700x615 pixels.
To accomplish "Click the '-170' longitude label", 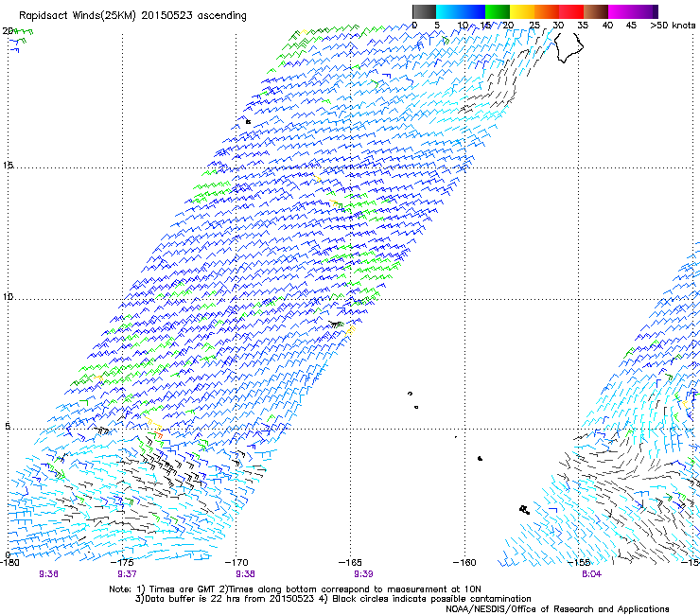I will pyautogui.click(x=236, y=563).
